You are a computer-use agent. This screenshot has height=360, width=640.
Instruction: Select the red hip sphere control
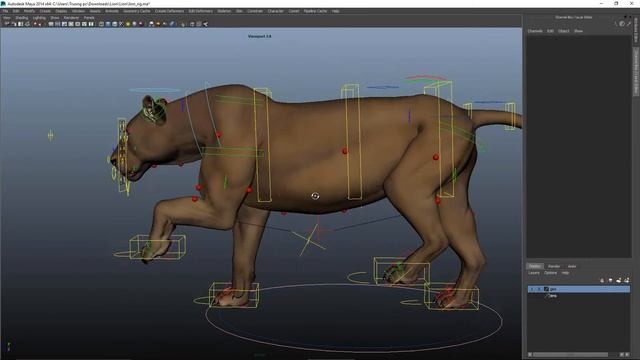point(436,157)
